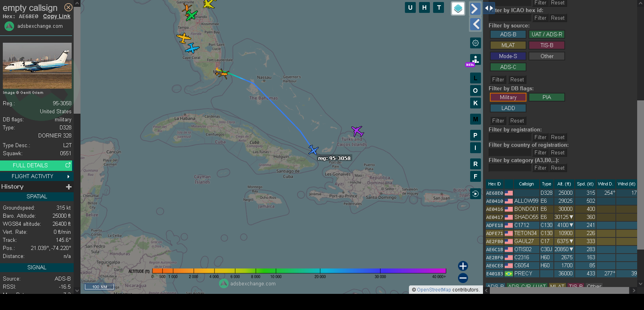This screenshot has width=644, height=310.
Task: Focus the category filter input
Action: (510, 168)
